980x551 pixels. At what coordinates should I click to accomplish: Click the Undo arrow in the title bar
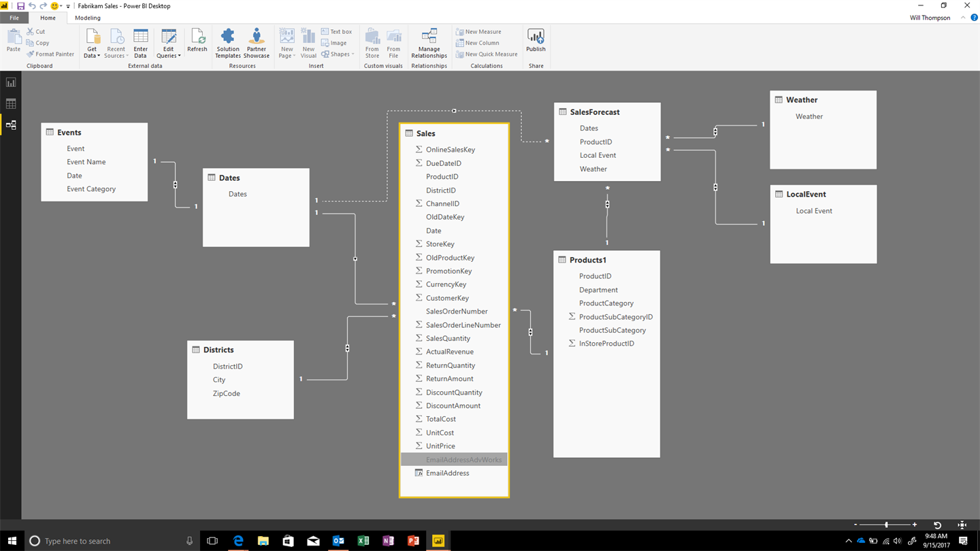tap(32, 6)
